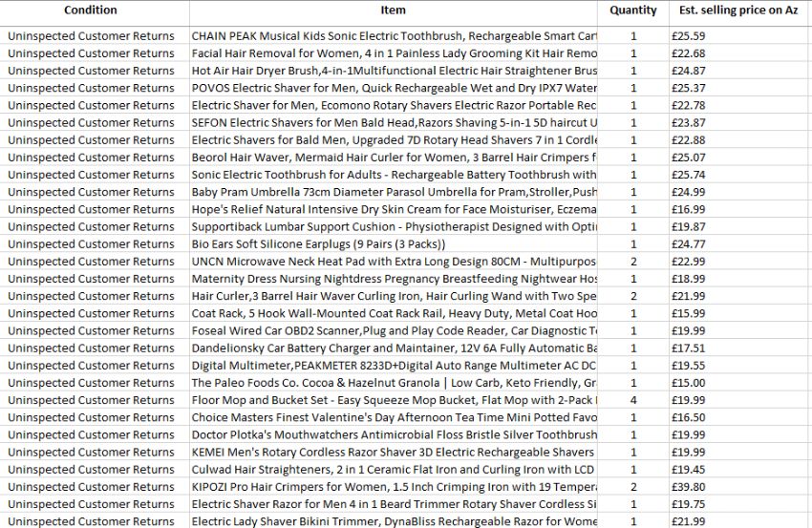
Task: Click Supportiback Lumbar Support Cushion cell
Action: tap(394, 226)
